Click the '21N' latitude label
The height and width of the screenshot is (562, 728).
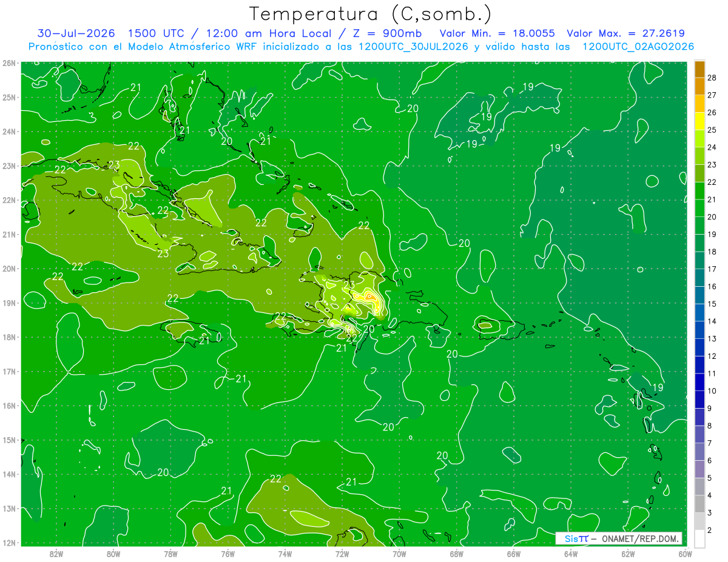pyautogui.click(x=8, y=234)
